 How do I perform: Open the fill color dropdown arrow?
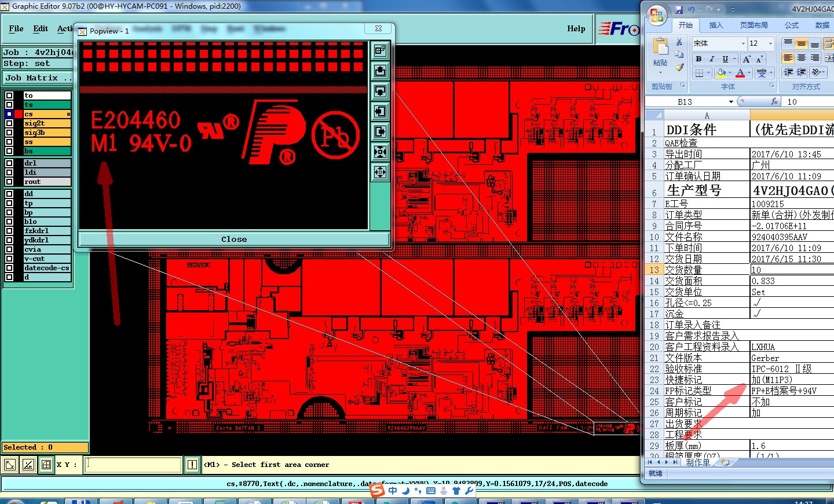(730, 73)
